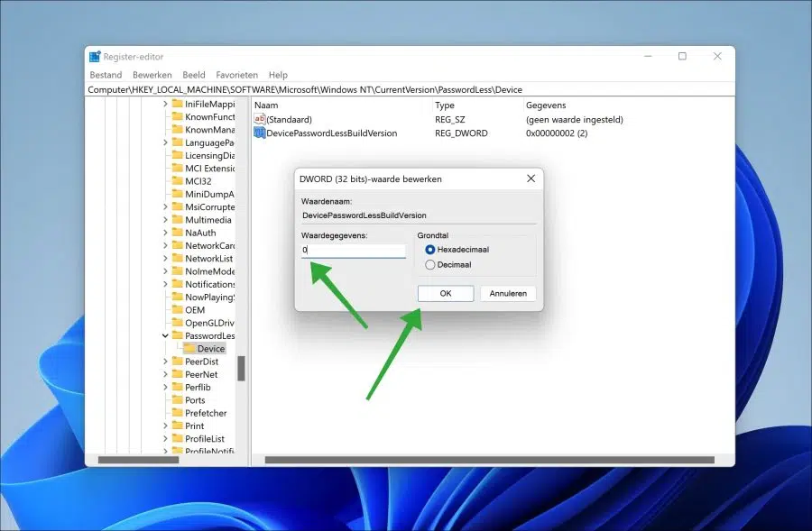Select the Hexadecimaal radio button

429,250
